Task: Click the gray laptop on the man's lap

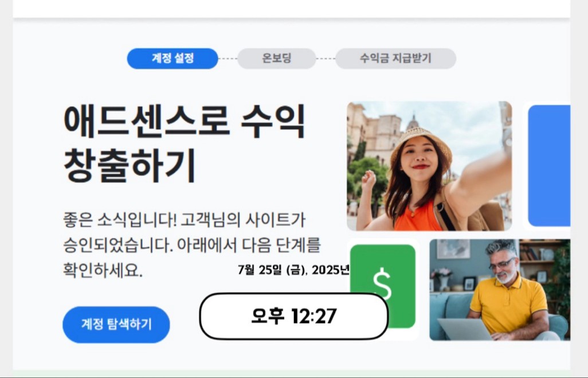Action: pos(465,329)
